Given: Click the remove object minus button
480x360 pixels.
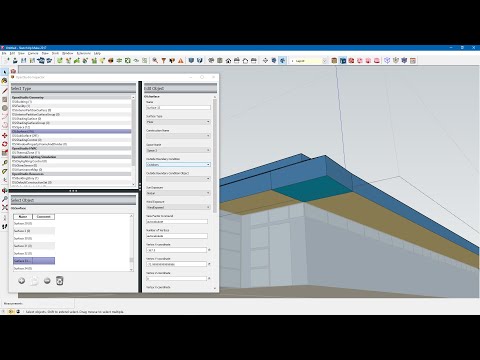Looking at the screenshot, I should click(47, 281).
